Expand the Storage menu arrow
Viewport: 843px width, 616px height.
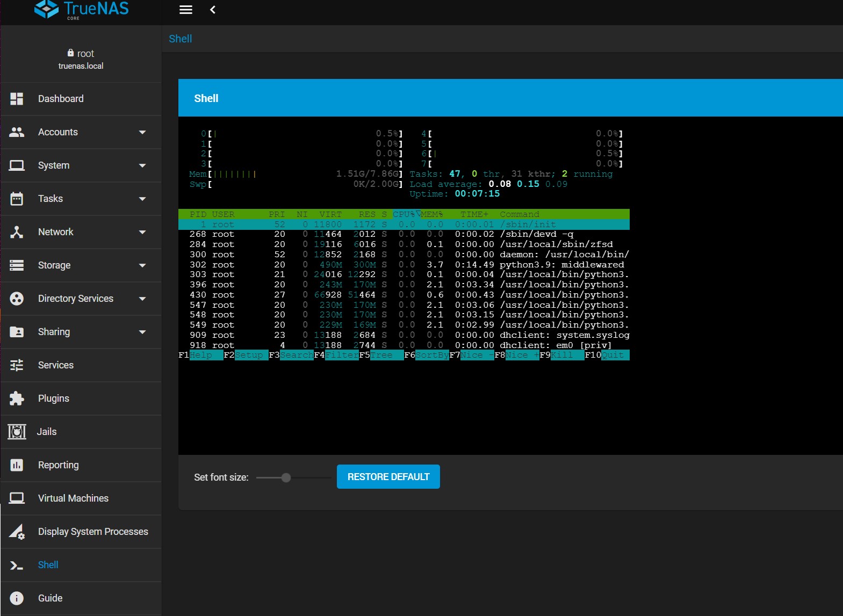[142, 265]
